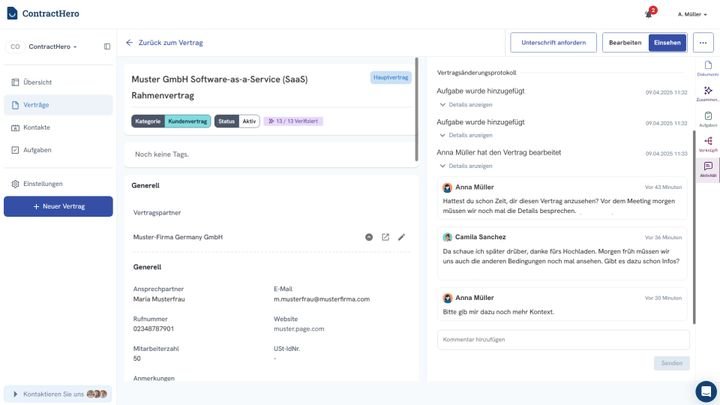This screenshot has height=405, width=720.
Task: Click the name Maria Musterfrau
Action: pyautogui.click(x=159, y=299)
